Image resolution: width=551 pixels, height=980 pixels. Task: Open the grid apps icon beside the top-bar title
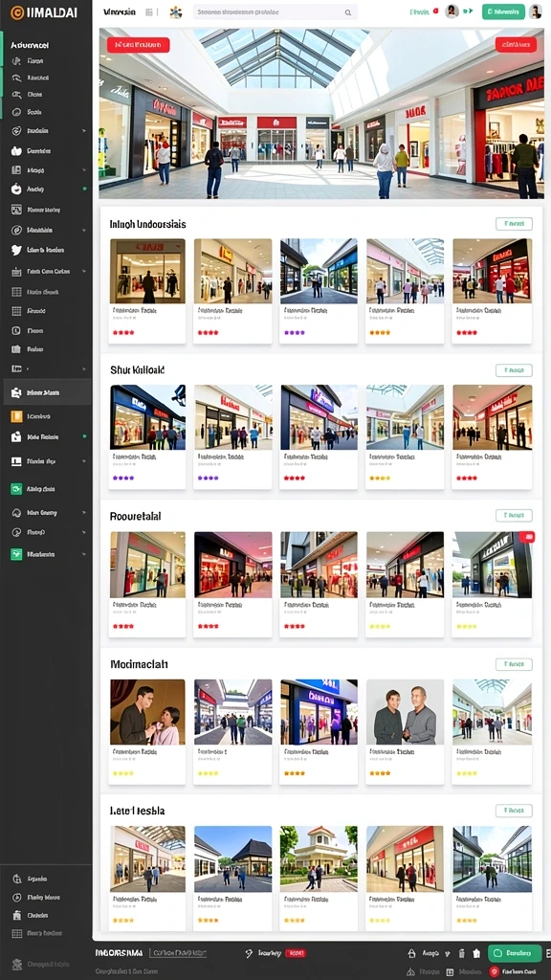148,11
